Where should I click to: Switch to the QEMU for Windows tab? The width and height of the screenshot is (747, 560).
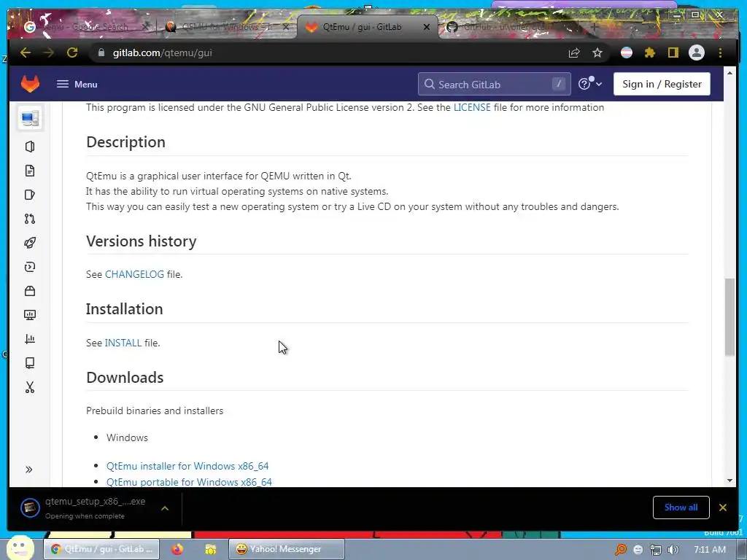[225, 27]
